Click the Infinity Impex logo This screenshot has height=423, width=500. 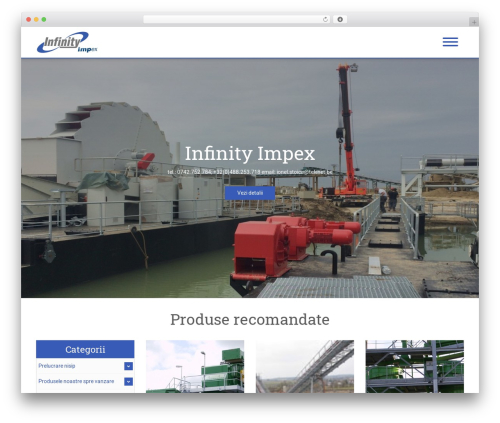[67, 42]
